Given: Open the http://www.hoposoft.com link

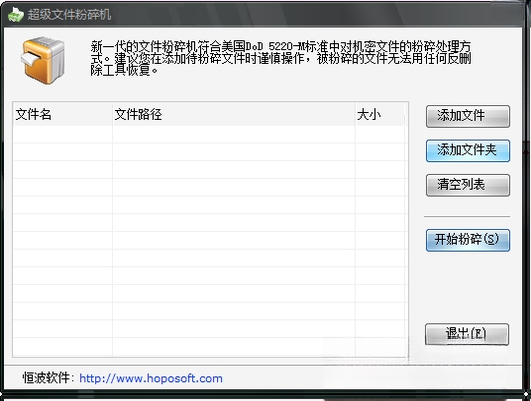Looking at the screenshot, I should coord(151,378).
